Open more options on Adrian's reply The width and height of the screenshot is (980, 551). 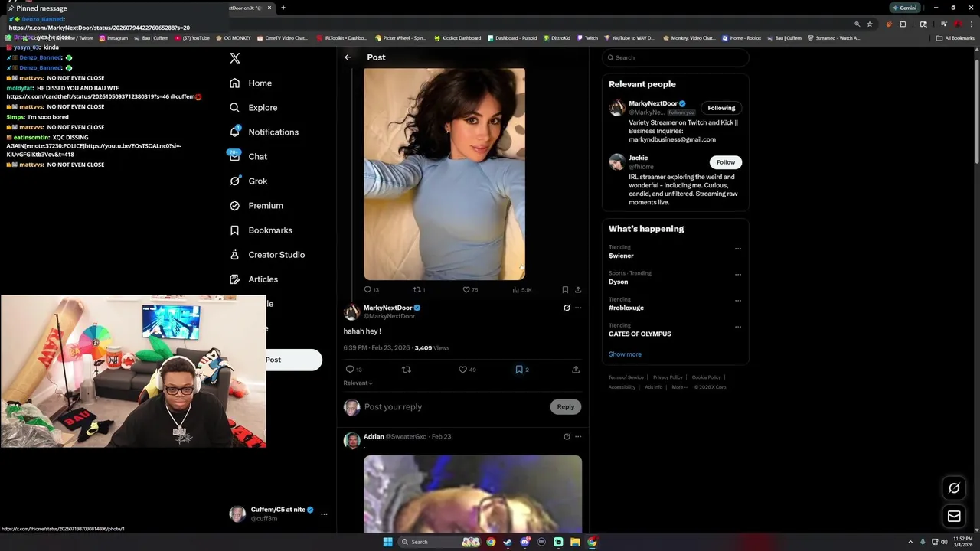coord(578,436)
